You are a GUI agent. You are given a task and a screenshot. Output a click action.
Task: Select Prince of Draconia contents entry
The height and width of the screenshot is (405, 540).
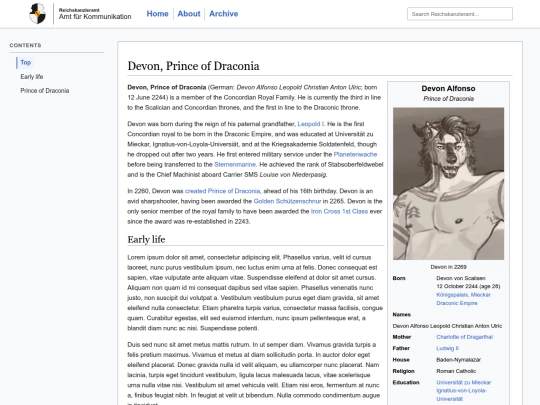click(x=45, y=91)
